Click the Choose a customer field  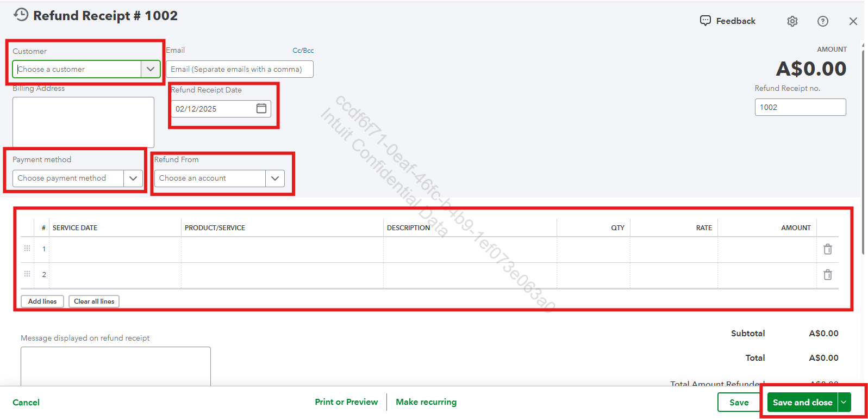pyautogui.click(x=77, y=69)
